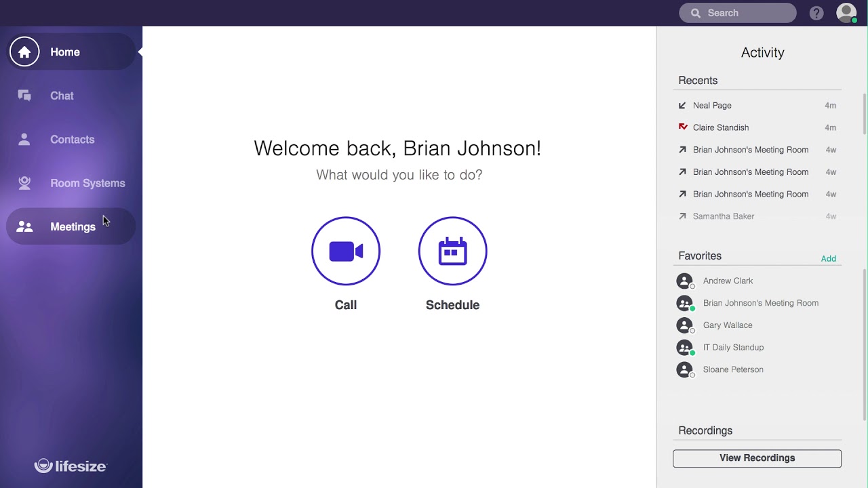Click the Home icon in sidebar

(x=24, y=52)
